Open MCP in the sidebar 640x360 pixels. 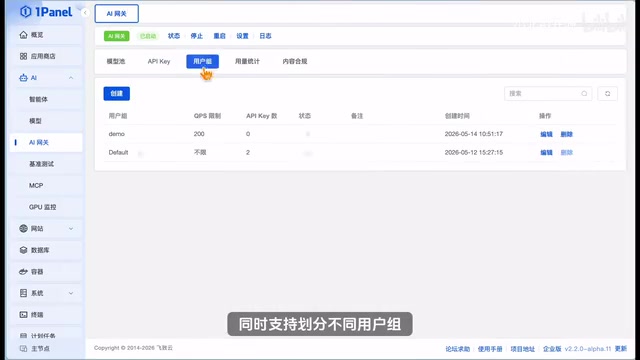point(36,185)
